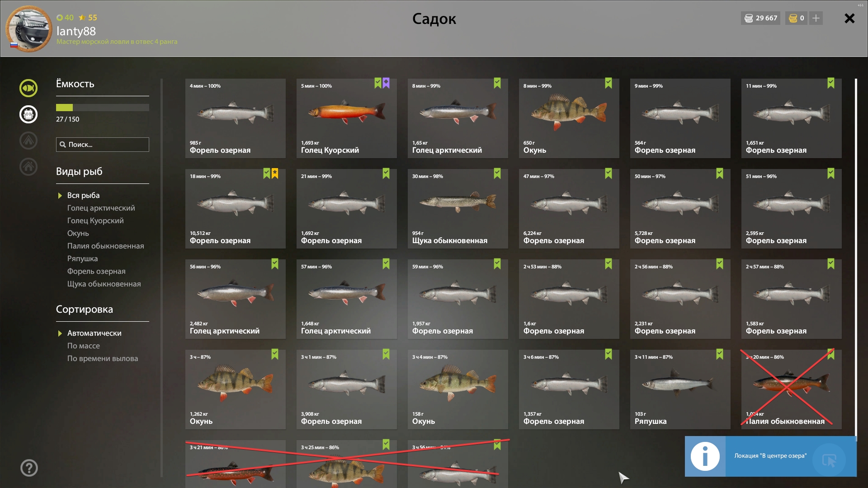The image size is (868, 488).
Task: Toggle green bookmark on Щука обыкновенная card
Action: coord(497,174)
